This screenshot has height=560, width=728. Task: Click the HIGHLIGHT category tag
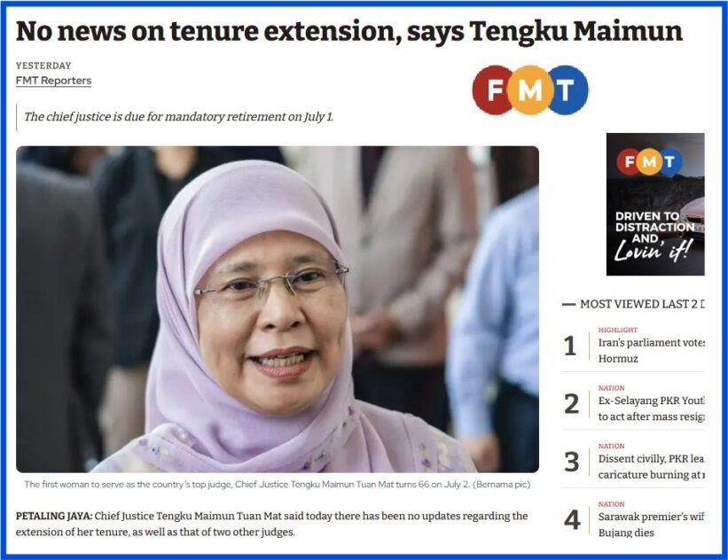pyautogui.click(x=617, y=330)
